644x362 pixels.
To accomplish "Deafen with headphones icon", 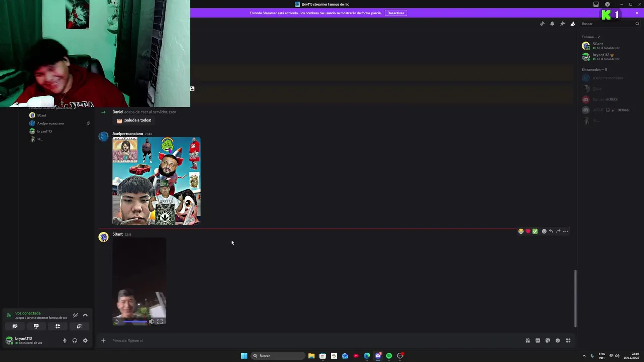I will pos(74,340).
